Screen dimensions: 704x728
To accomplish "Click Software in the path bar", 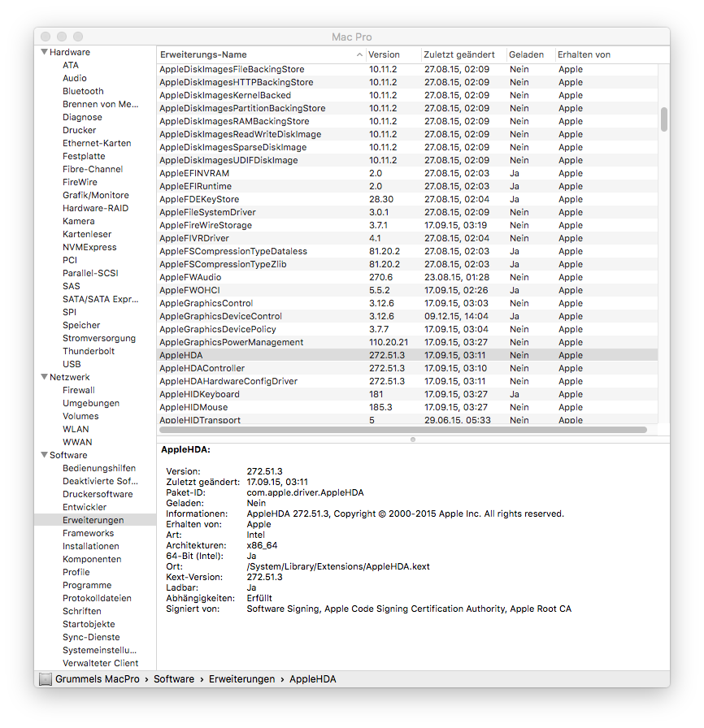I will (x=174, y=679).
